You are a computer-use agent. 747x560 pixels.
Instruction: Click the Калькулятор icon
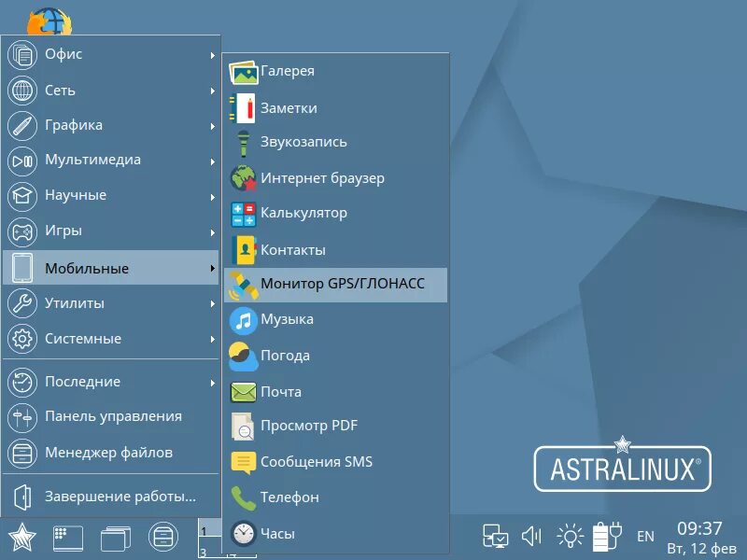244,214
